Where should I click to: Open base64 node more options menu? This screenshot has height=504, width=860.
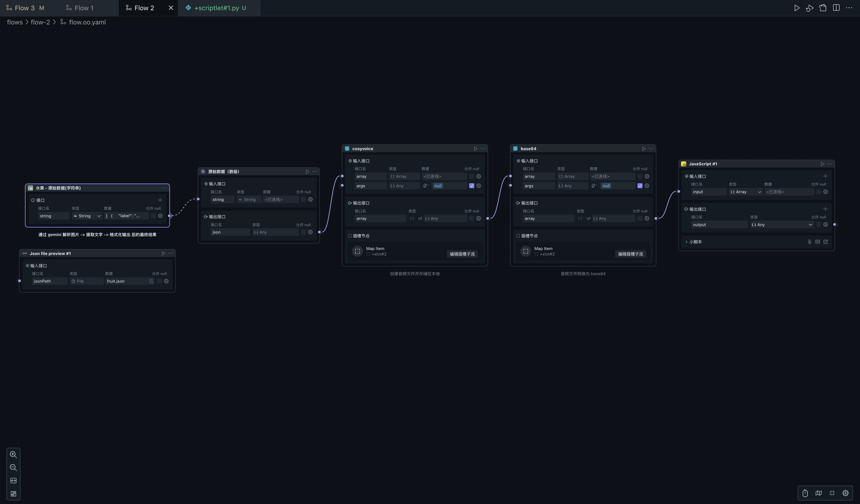click(651, 149)
